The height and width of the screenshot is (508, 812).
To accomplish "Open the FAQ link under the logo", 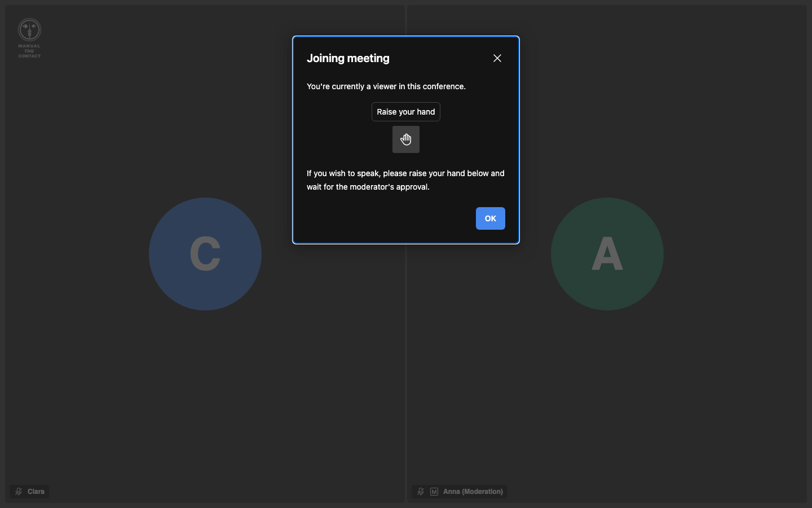I will coord(29,51).
